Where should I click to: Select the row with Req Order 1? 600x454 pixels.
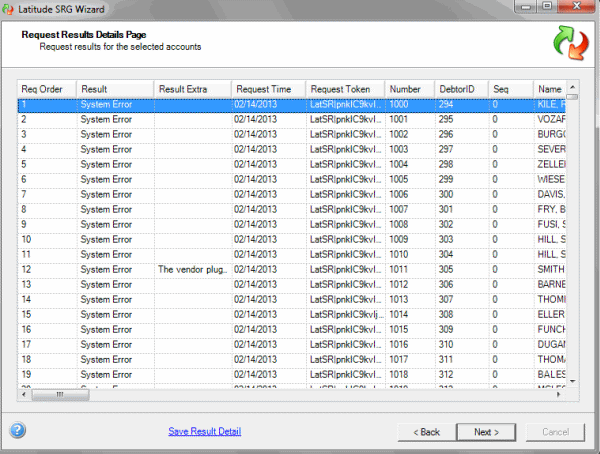point(292,105)
